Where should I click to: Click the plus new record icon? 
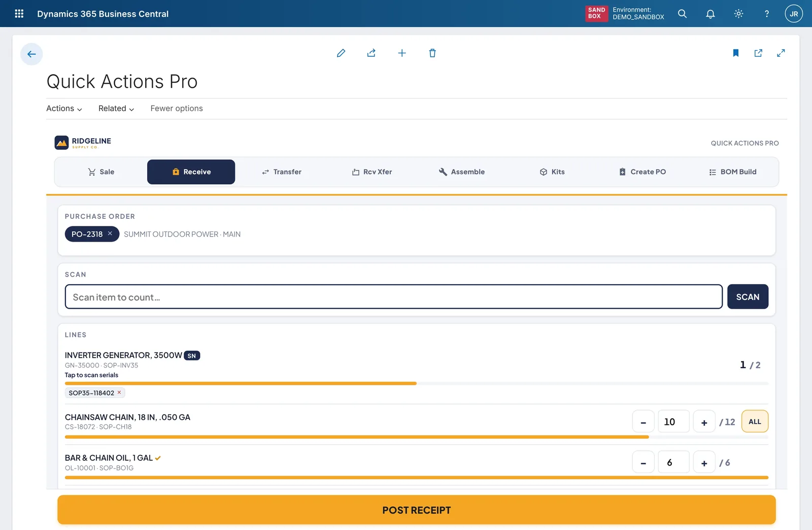[x=402, y=53]
